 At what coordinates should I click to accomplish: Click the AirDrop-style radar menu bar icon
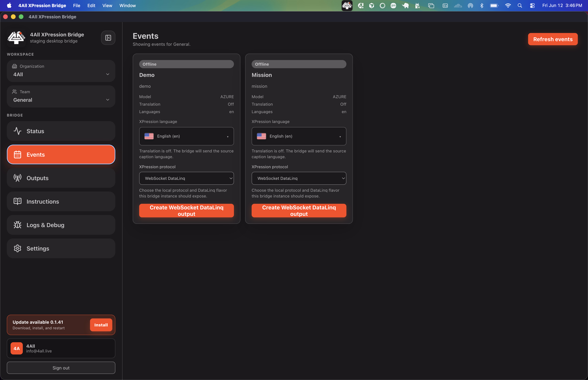tap(470, 5)
